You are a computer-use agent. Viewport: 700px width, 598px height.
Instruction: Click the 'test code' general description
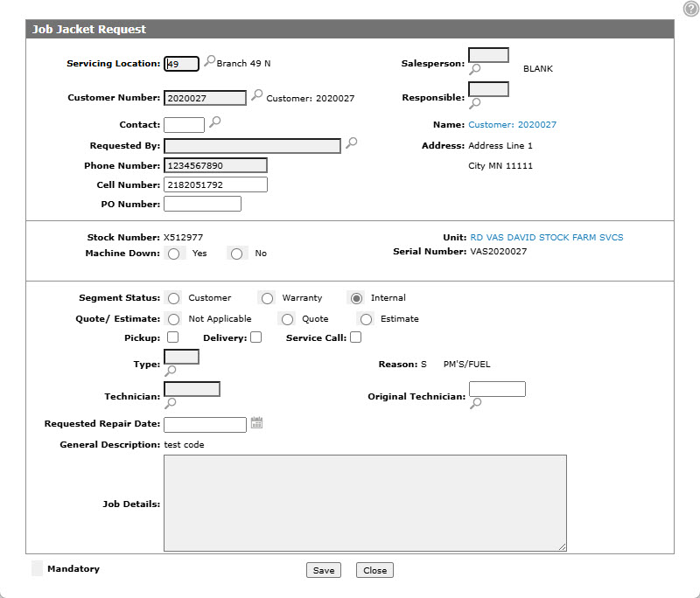point(184,445)
